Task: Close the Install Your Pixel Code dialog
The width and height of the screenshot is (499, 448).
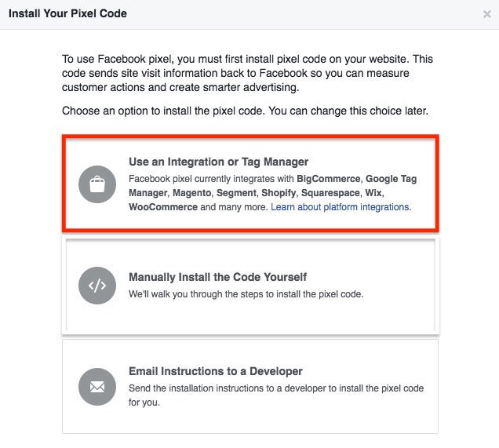Action: tap(487, 14)
